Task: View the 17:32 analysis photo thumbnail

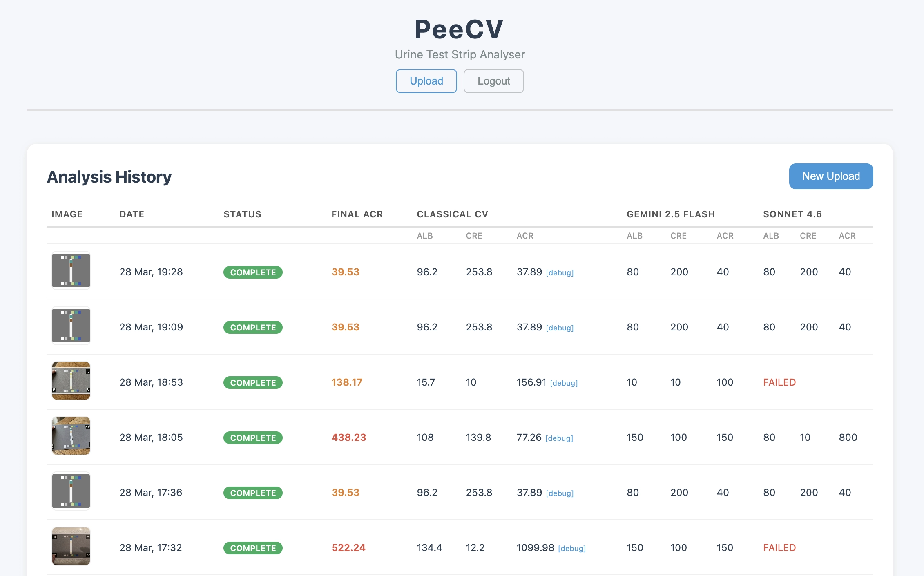Action: (71, 547)
